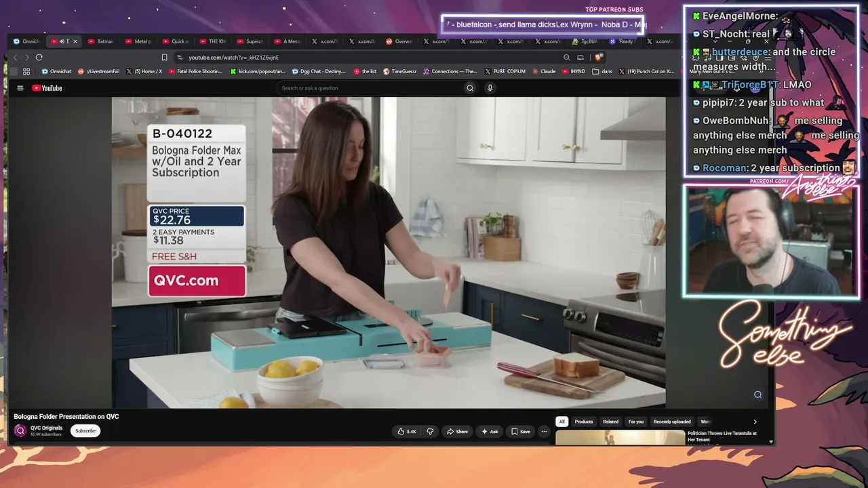Open the YouTube guide hamburger menu
Screen dimensions: 868x488
(20, 88)
